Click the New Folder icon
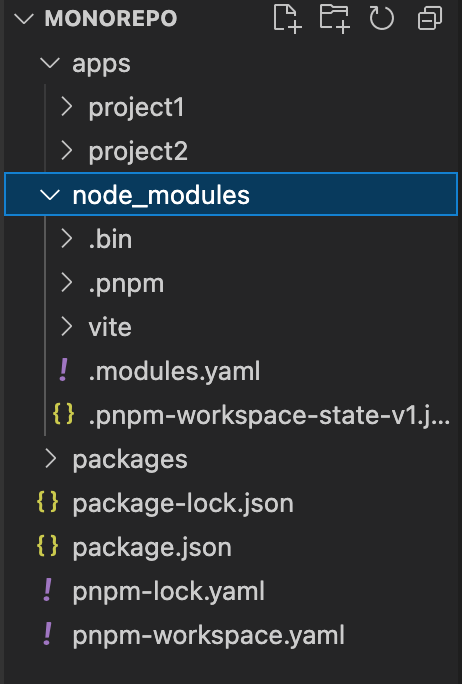The height and width of the screenshot is (684, 462). pos(335,19)
